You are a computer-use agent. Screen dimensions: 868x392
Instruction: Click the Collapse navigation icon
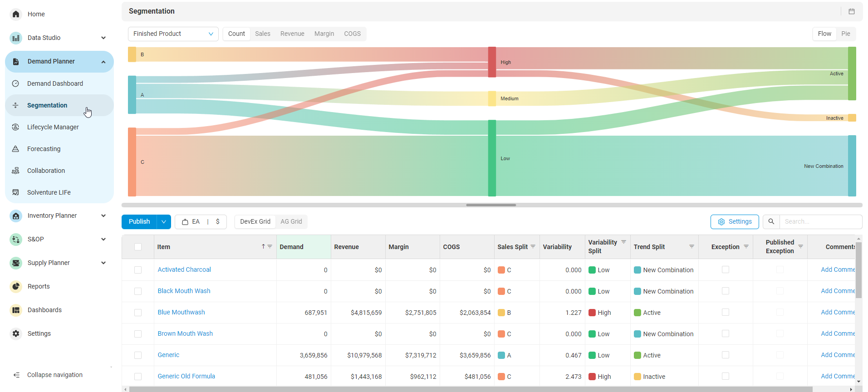(16, 375)
